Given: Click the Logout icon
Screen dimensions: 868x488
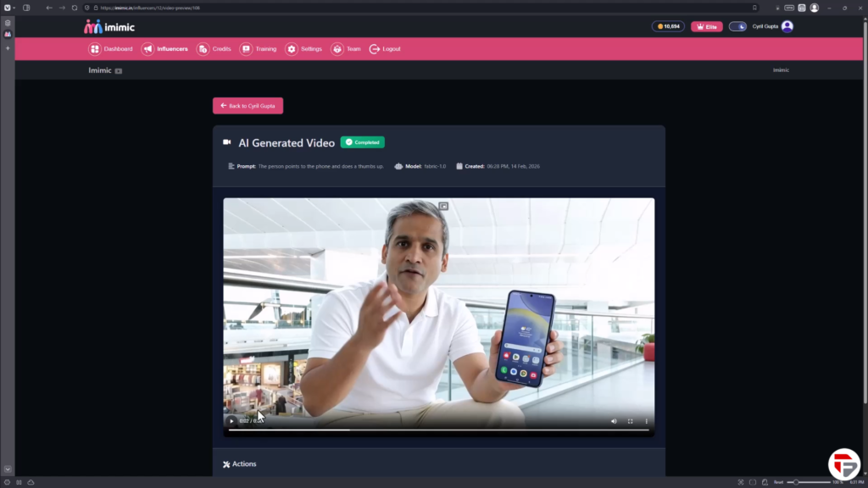Looking at the screenshot, I should click(375, 49).
